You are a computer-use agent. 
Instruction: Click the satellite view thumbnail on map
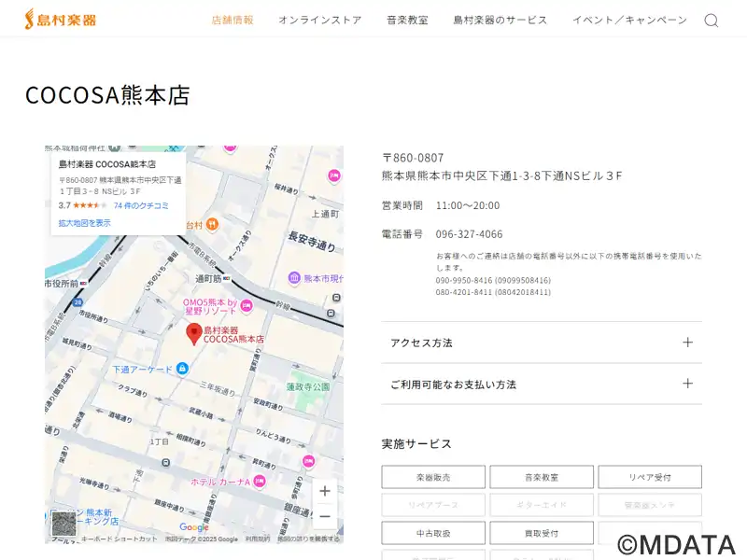(63, 525)
